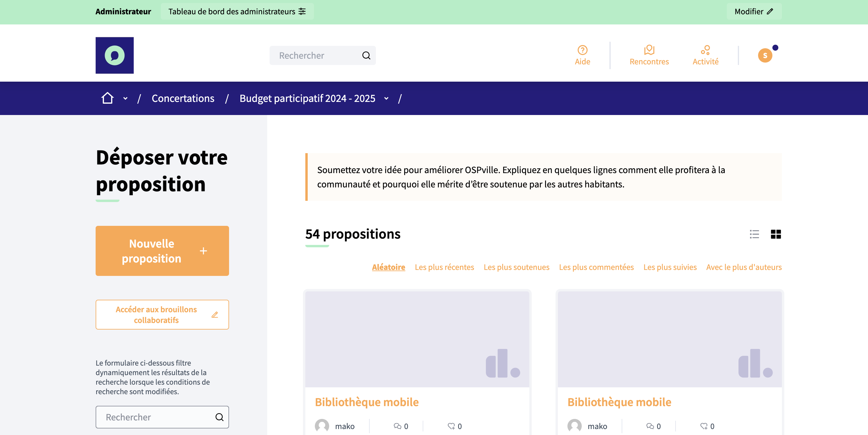Open Tableau de bord des administrateurs
The height and width of the screenshot is (435, 868).
[x=237, y=11]
